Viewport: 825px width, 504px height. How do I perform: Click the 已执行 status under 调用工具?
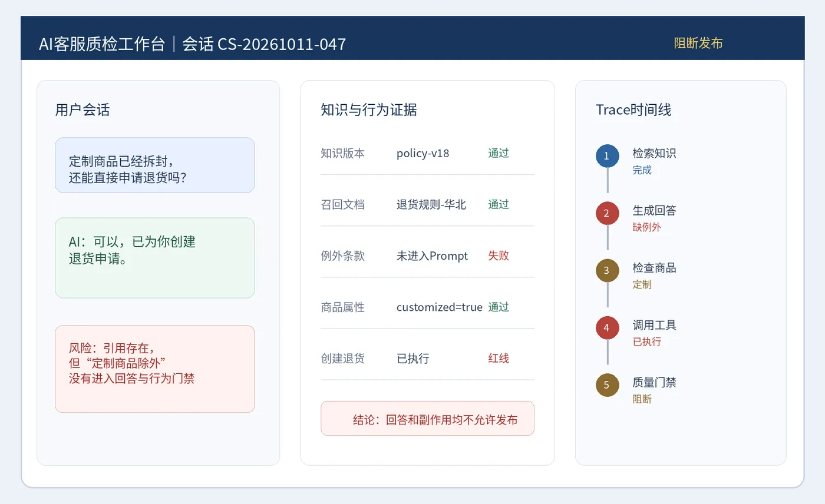tap(647, 341)
